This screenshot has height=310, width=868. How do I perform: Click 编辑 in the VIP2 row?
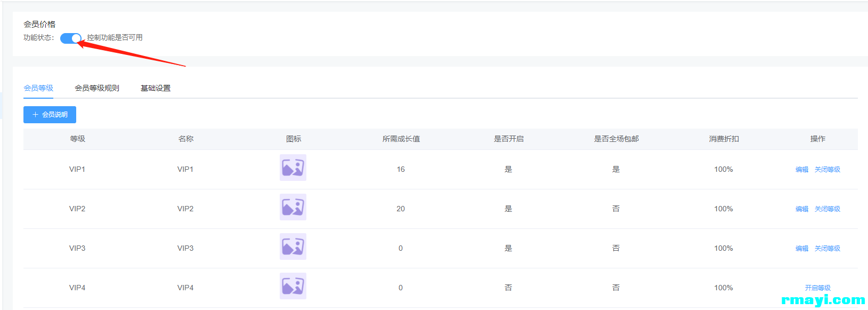pyautogui.click(x=802, y=209)
